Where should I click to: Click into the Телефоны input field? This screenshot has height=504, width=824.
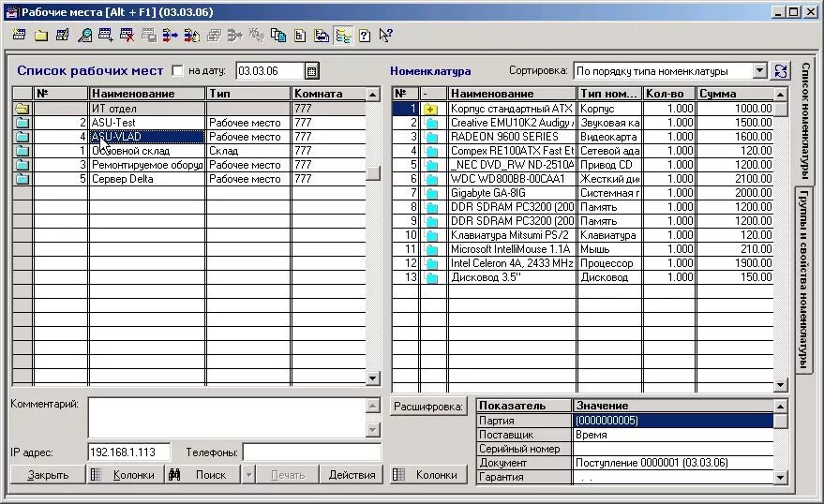(312, 452)
